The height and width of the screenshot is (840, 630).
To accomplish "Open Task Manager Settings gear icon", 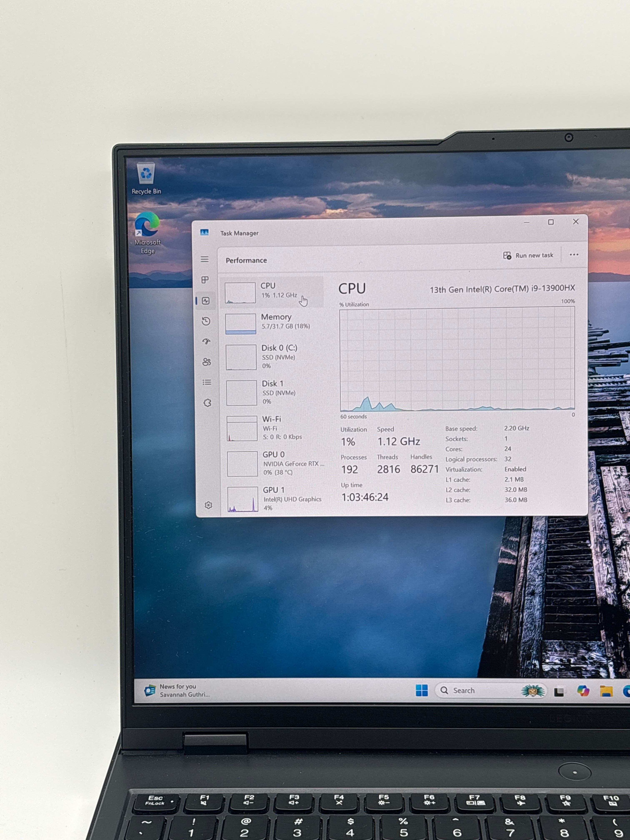I will click(209, 505).
